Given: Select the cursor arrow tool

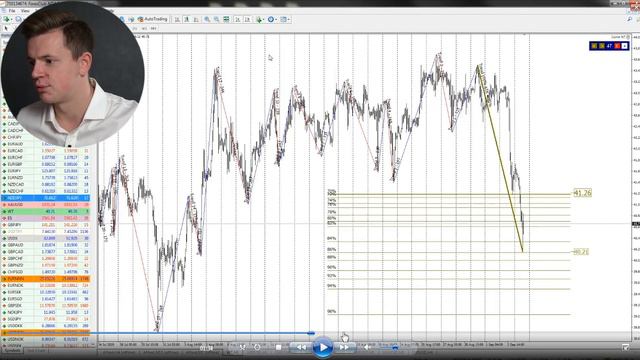Looking at the screenshot, I should [6, 29].
